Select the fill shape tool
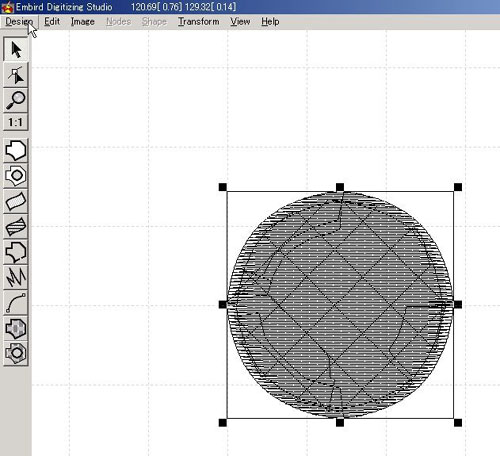This screenshot has height=456, width=500. tap(16, 151)
